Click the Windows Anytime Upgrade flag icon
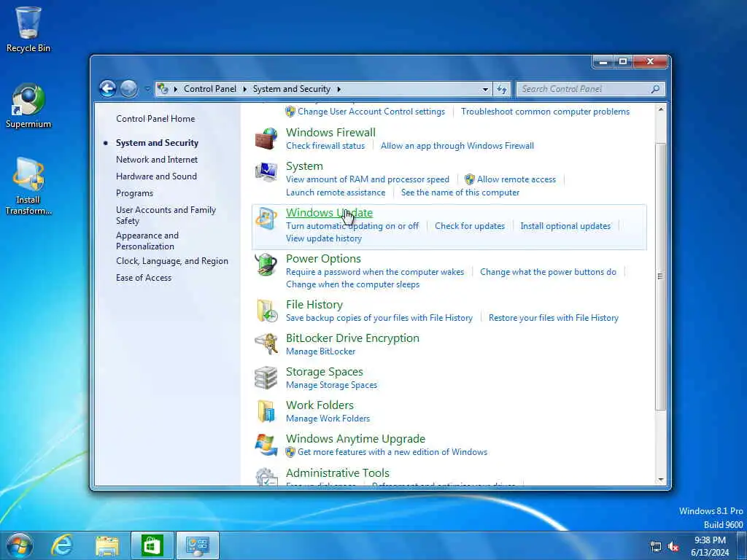Screen dimensions: 747x560 (266, 445)
